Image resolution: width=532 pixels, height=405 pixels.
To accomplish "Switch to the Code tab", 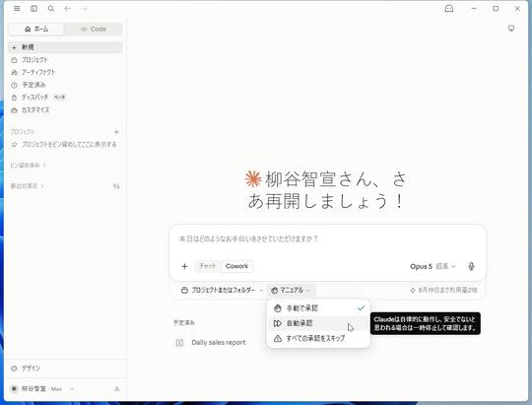I will [x=94, y=29].
